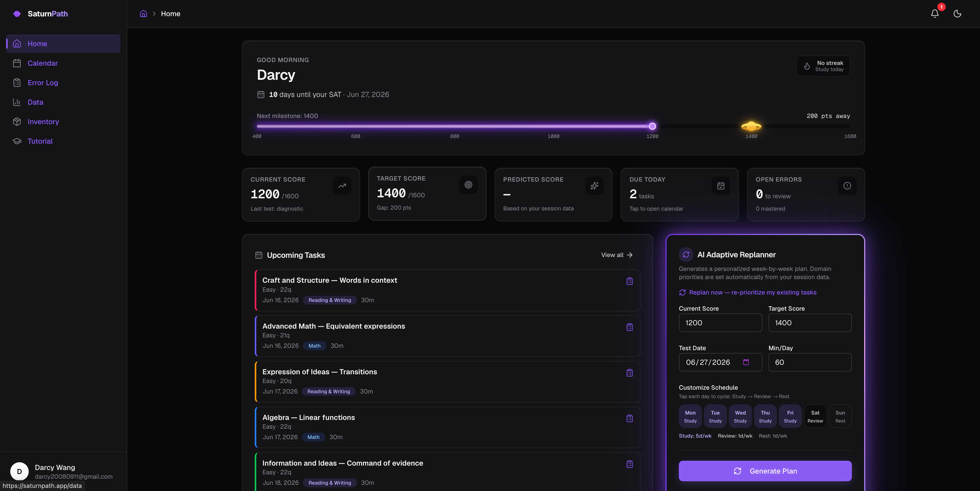Click the No streak Study today badge
This screenshot has height=491, width=980.
click(823, 66)
